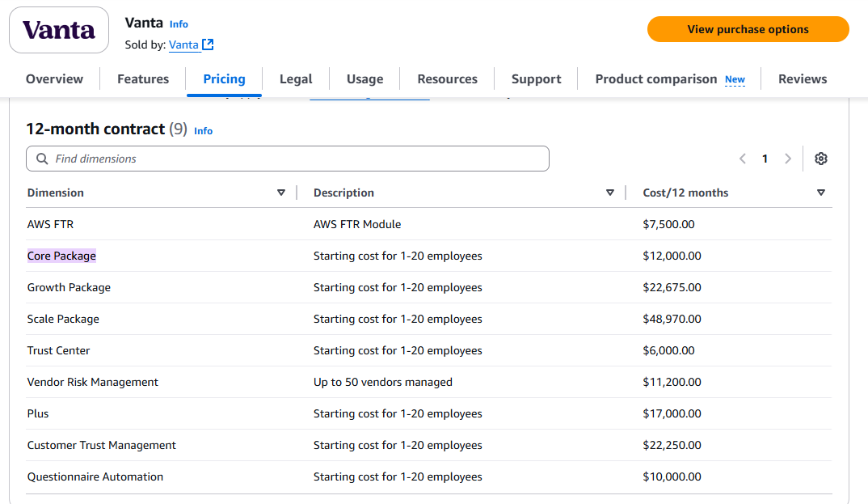
Task: Focus the Find dimensions search field
Action: [287, 159]
